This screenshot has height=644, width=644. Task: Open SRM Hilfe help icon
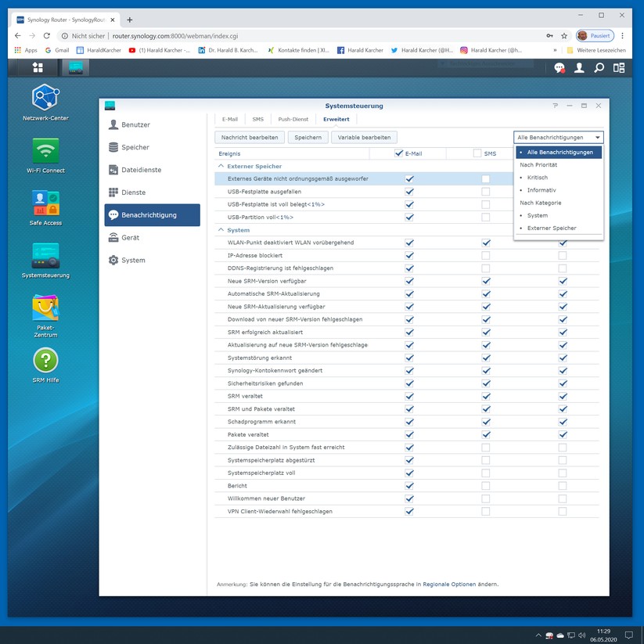(45, 361)
